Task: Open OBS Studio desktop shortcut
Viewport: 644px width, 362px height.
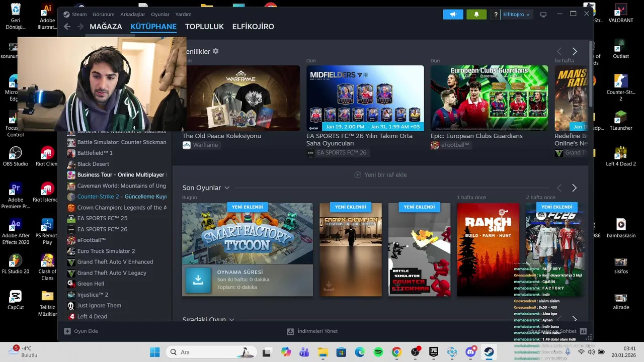Action: [x=15, y=156]
